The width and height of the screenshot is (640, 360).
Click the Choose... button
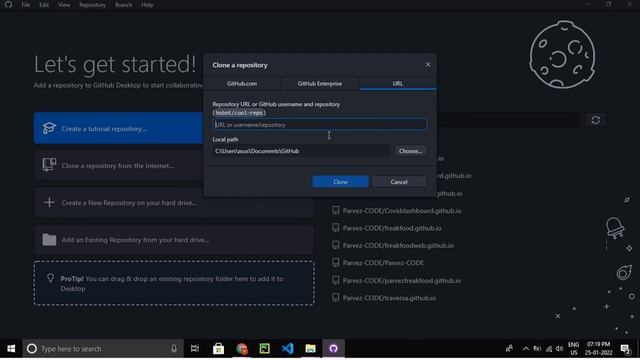pos(410,151)
